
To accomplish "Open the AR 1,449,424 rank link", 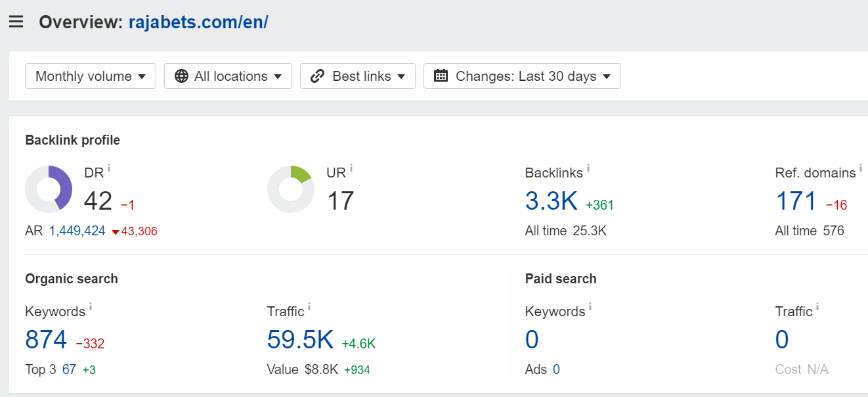I will [x=77, y=231].
